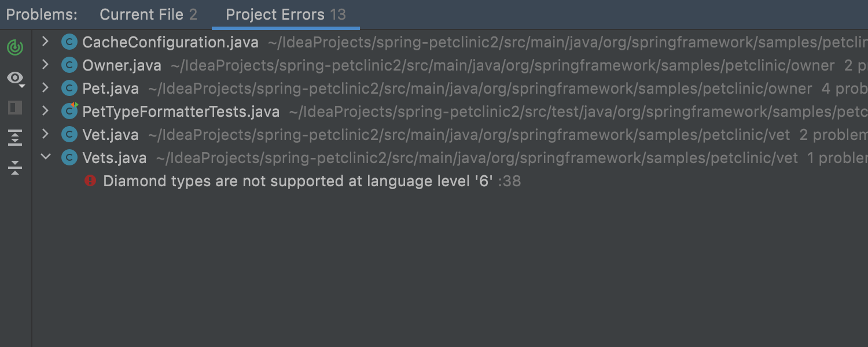Screen dimensions: 868x347
Task: Click the green inspections status icon
Action: point(15,47)
